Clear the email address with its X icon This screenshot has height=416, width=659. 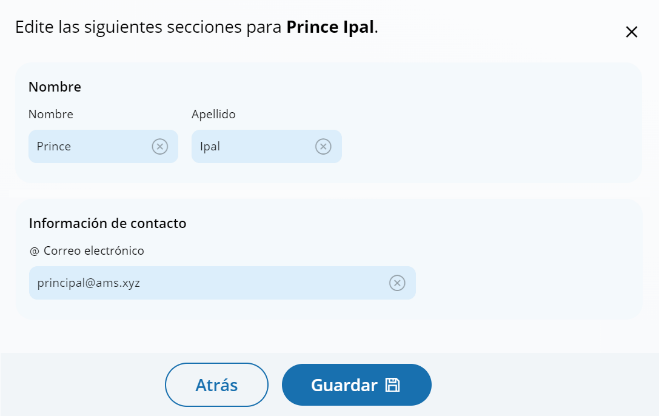point(397,283)
